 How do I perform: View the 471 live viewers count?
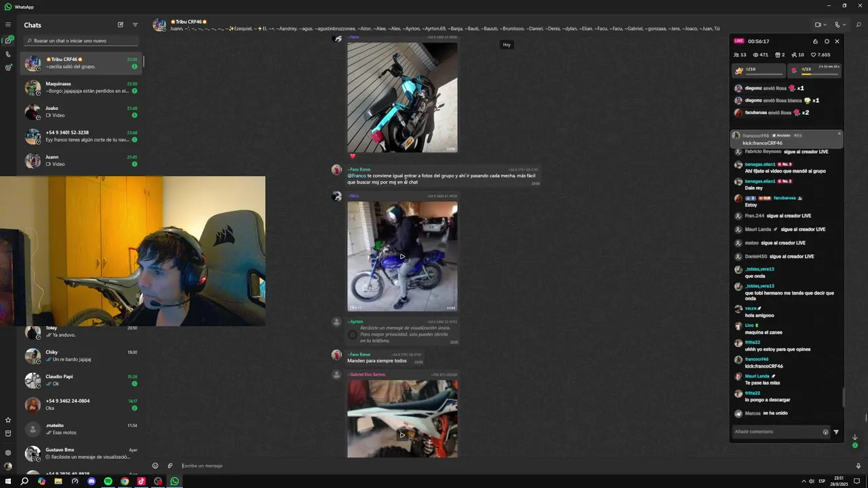pos(761,55)
